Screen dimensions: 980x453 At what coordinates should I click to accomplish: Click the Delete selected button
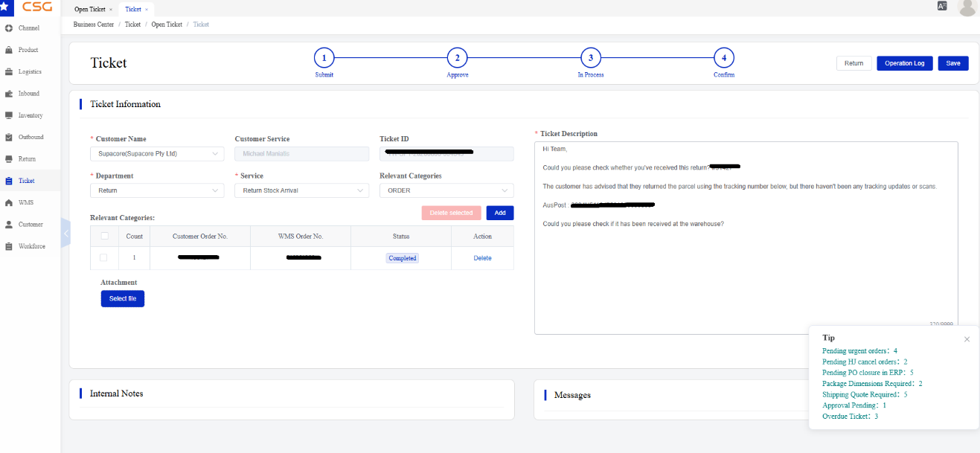coord(451,213)
